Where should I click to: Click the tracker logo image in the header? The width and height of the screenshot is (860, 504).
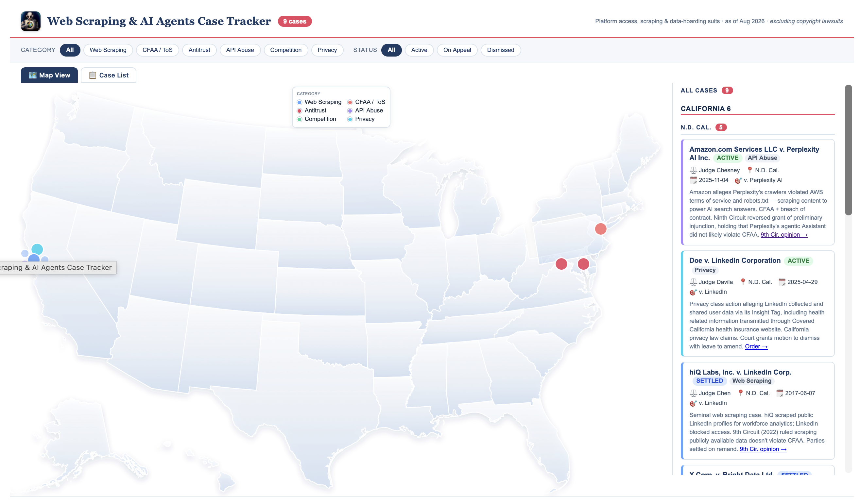pos(31,21)
